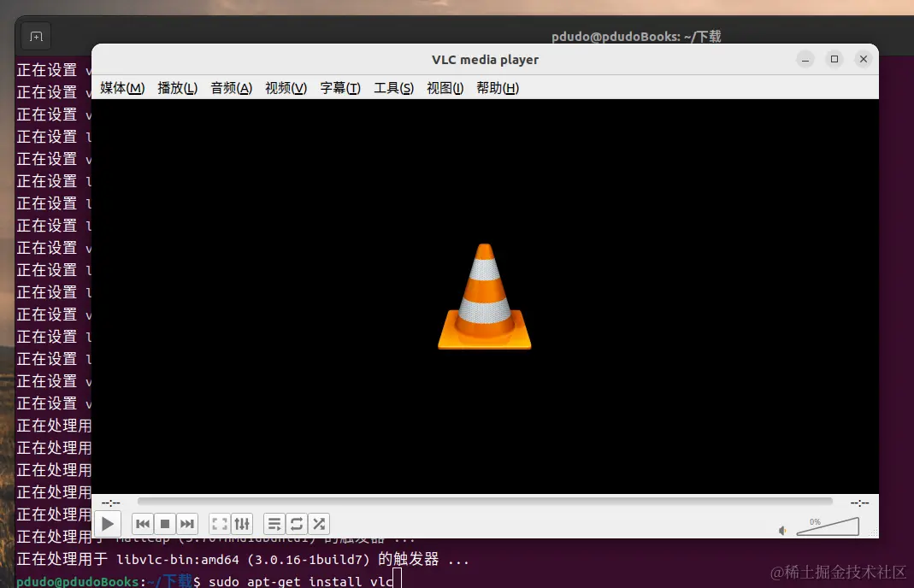
Task: Click the terminal title pdudo@pdudoBooks
Action: (636, 37)
